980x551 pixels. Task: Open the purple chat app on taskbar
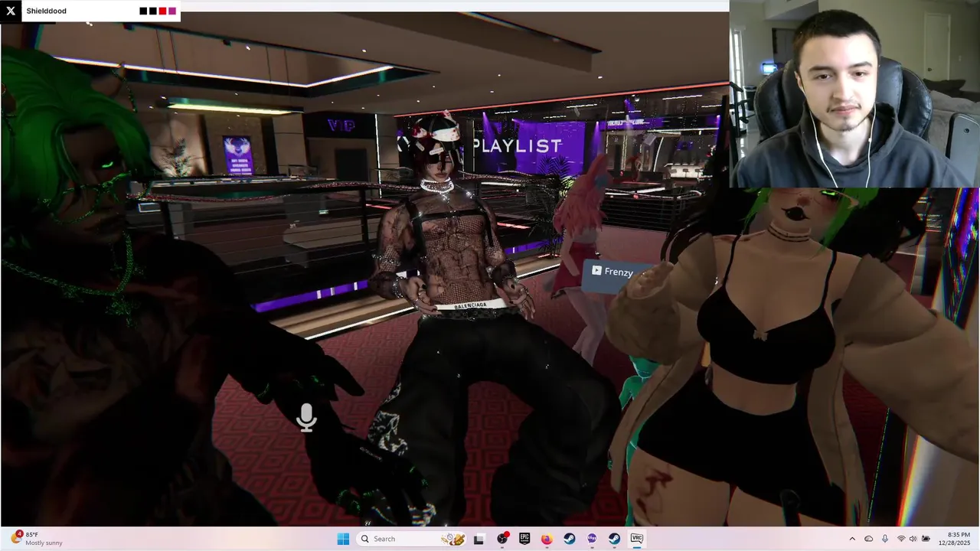(592, 539)
